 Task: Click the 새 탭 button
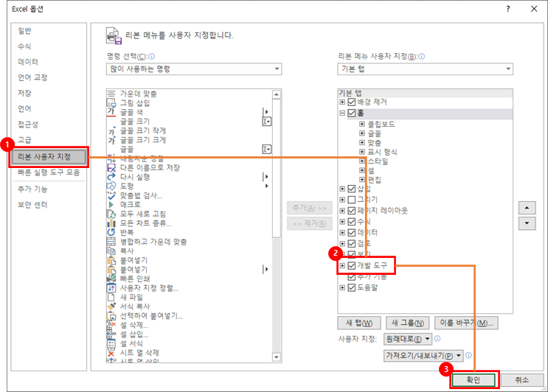coord(359,323)
